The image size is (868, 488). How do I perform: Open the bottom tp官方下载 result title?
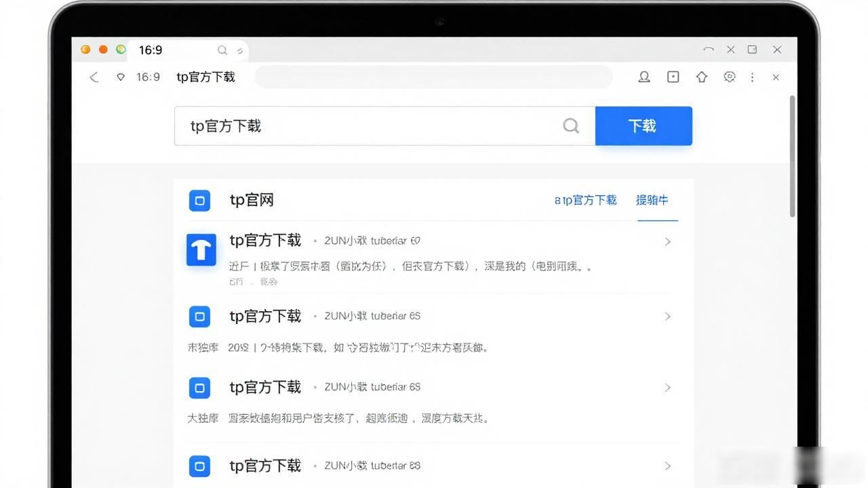265,466
